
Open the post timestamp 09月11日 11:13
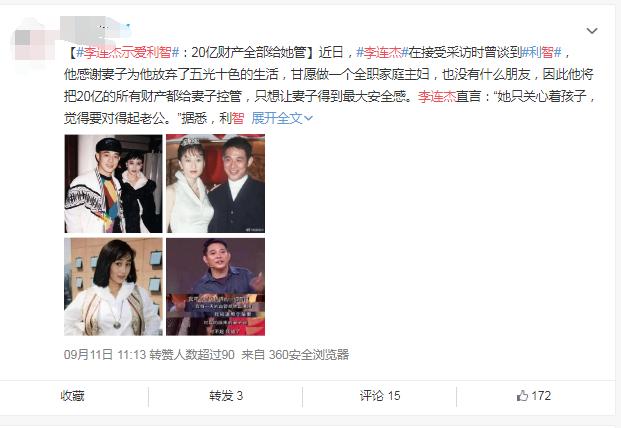(105, 354)
